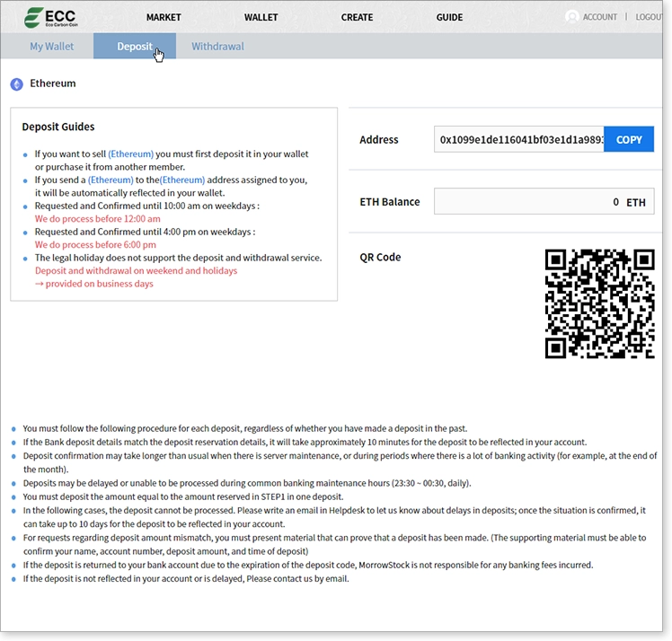The width and height of the screenshot is (672, 641).
Task: Click the deposit address field
Action: [519, 139]
